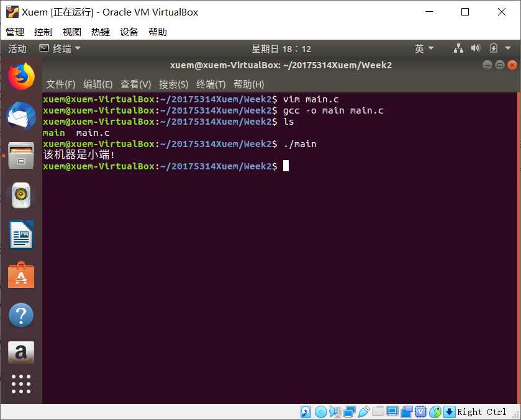
Task: Click VirtualBox mouse integration indicator
Action: (435, 412)
